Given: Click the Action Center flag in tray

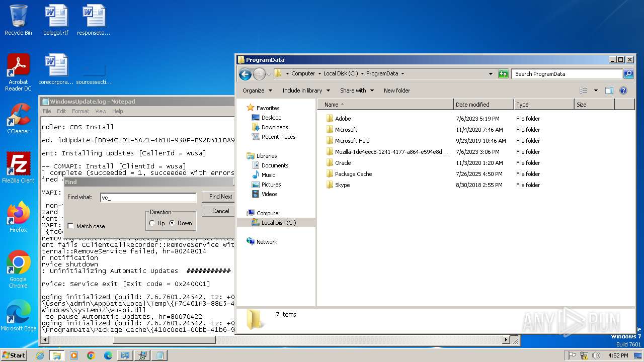Looking at the screenshot, I should (572, 355).
